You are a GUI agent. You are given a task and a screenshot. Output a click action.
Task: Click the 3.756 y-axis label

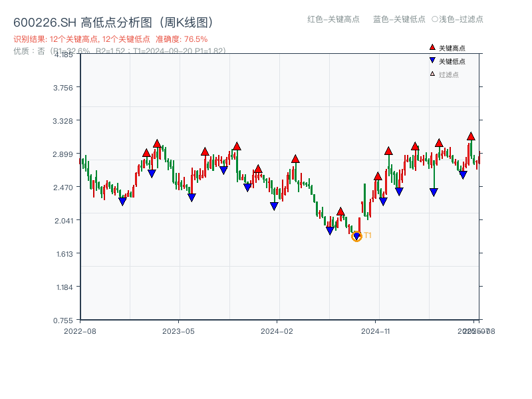[x=63, y=88]
